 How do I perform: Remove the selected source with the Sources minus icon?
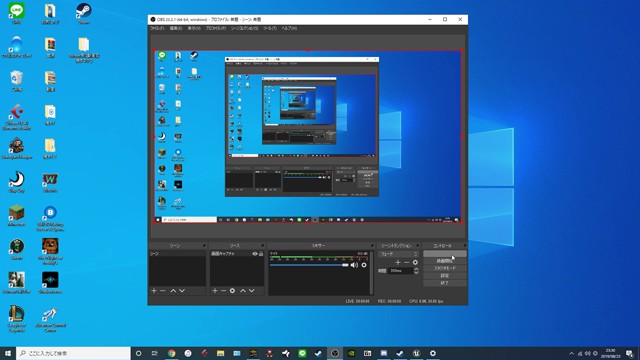(223, 291)
